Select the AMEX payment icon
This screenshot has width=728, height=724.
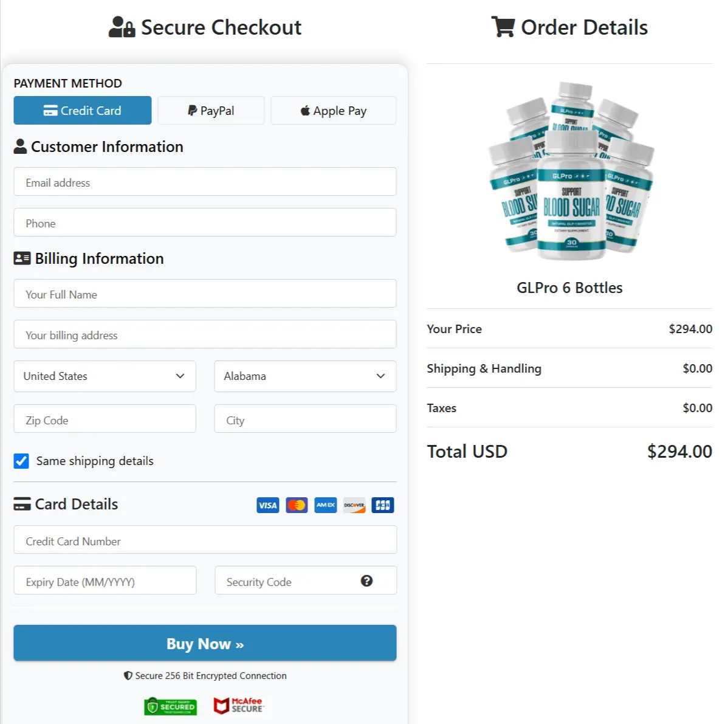[325, 505]
